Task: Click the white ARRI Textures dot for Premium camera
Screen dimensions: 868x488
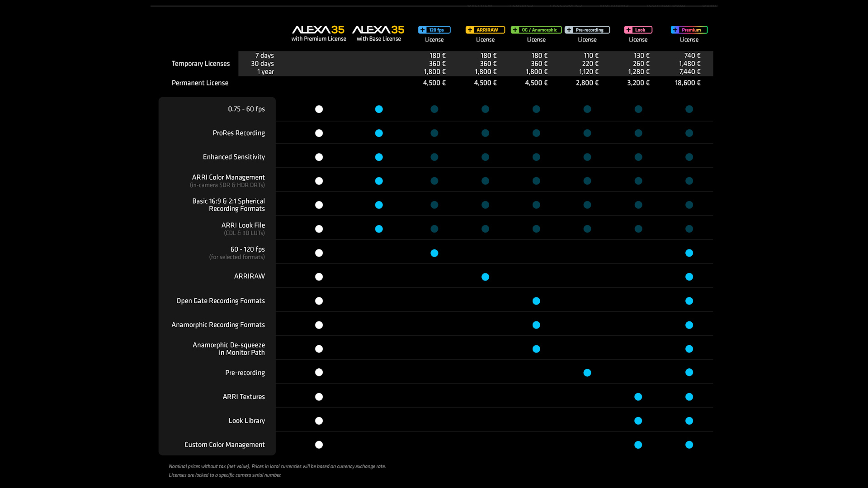Action: 319,397
